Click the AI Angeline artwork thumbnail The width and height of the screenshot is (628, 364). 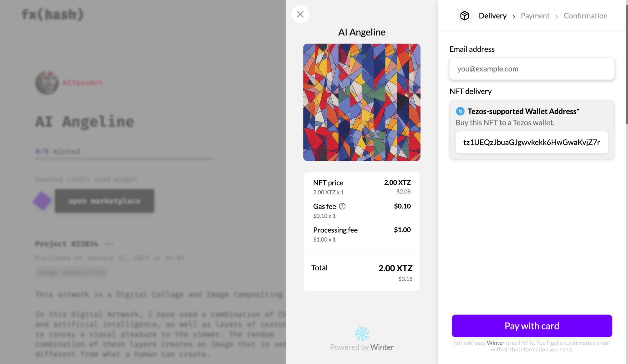[x=362, y=102]
